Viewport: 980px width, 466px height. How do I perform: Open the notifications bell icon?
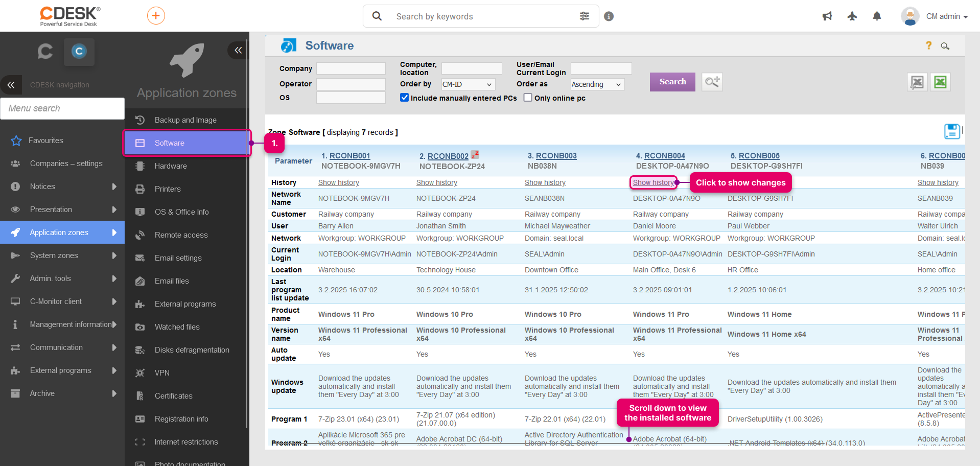877,16
